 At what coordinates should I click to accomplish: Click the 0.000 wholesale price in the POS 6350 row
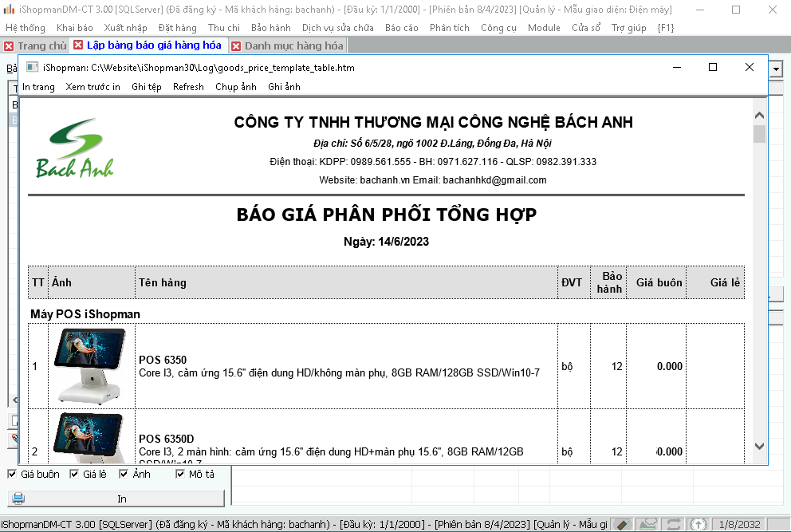(670, 366)
